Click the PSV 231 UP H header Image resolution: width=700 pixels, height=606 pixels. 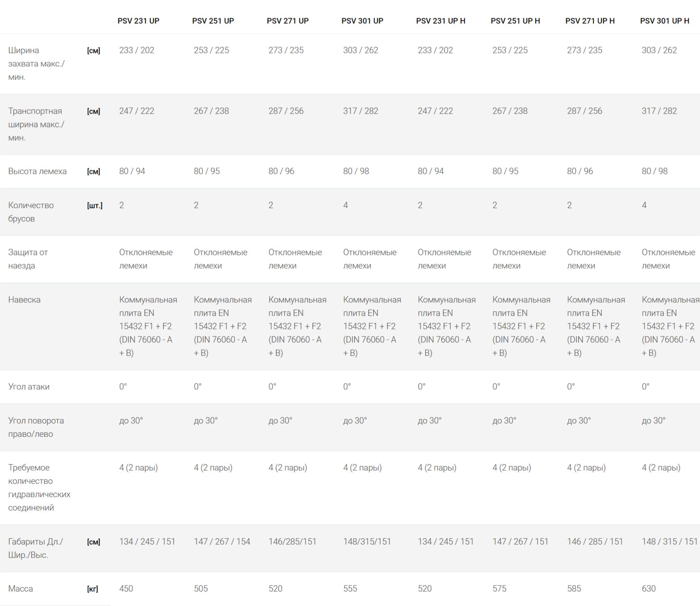(x=440, y=21)
